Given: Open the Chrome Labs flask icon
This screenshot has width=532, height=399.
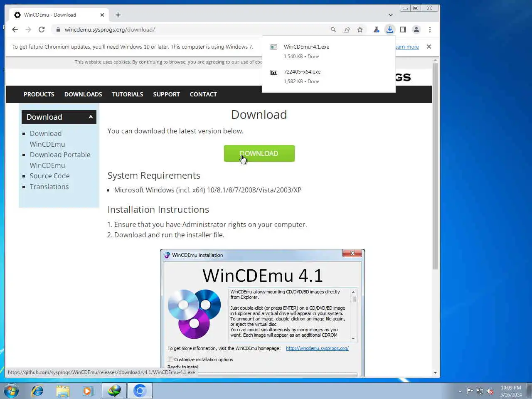Looking at the screenshot, I should pyautogui.click(x=376, y=30).
